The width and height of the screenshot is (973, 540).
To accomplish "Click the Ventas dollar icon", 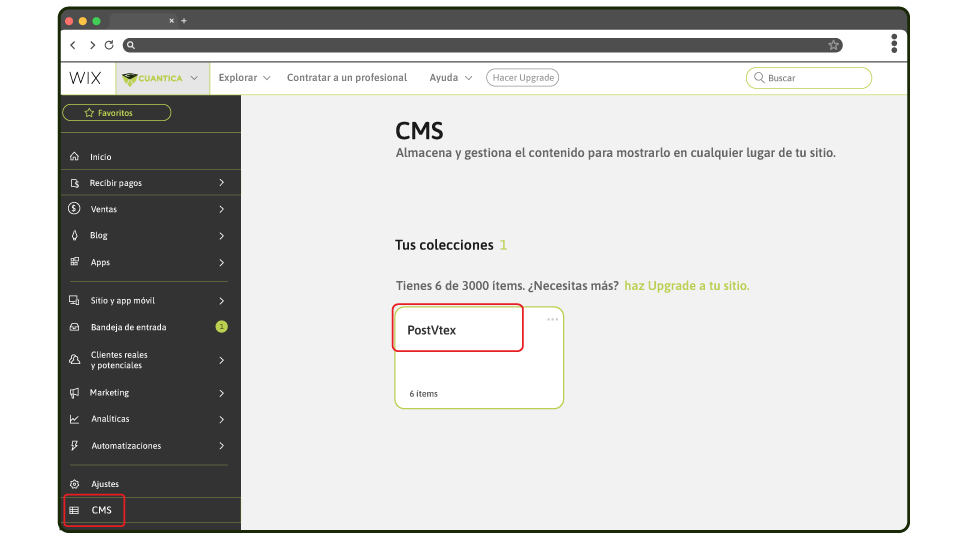I will 74,209.
